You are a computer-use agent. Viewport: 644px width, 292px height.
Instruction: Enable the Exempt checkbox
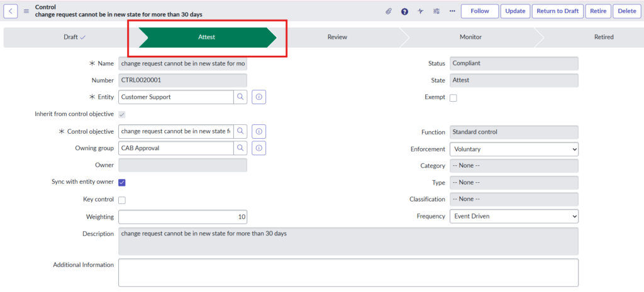coord(453,98)
